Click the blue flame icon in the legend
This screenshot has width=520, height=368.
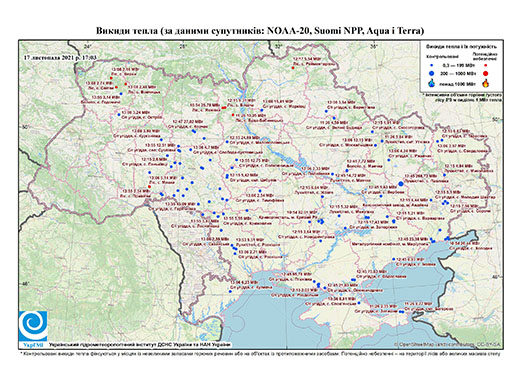[x=432, y=83]
